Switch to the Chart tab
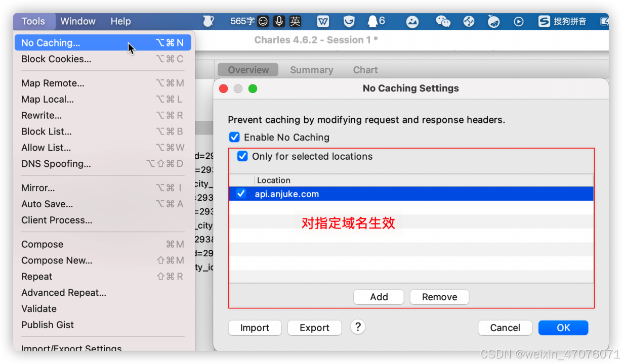The width and height of the screenshot is (622, 364). point(365,70)
